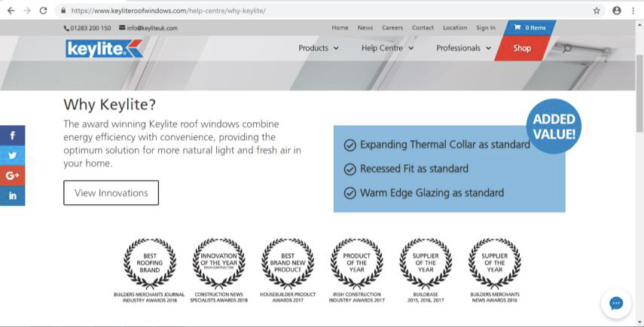The image size is (644, 327).
Task: Open the Chrome profile avatar icon
Action: coord(616,11)
